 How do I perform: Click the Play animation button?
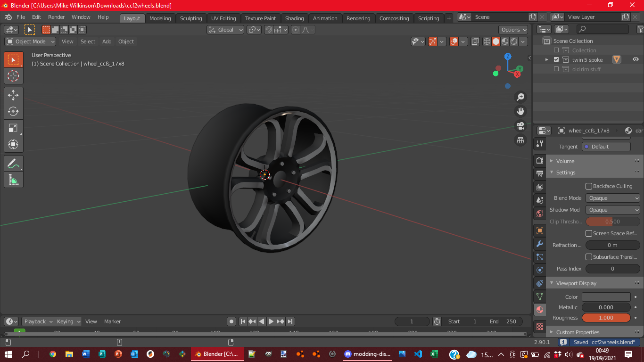(271, 321)
